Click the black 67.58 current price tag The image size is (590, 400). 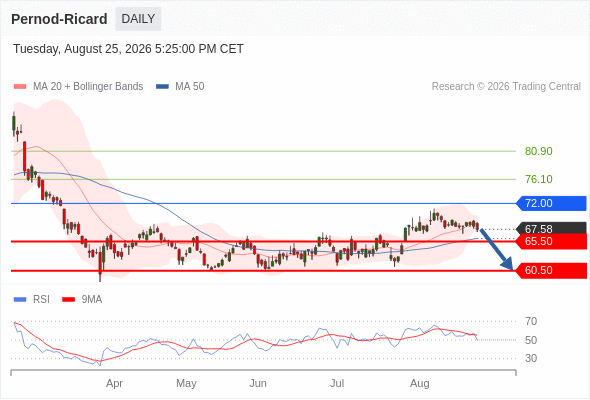pyautogui.click(x=551, y=228)
